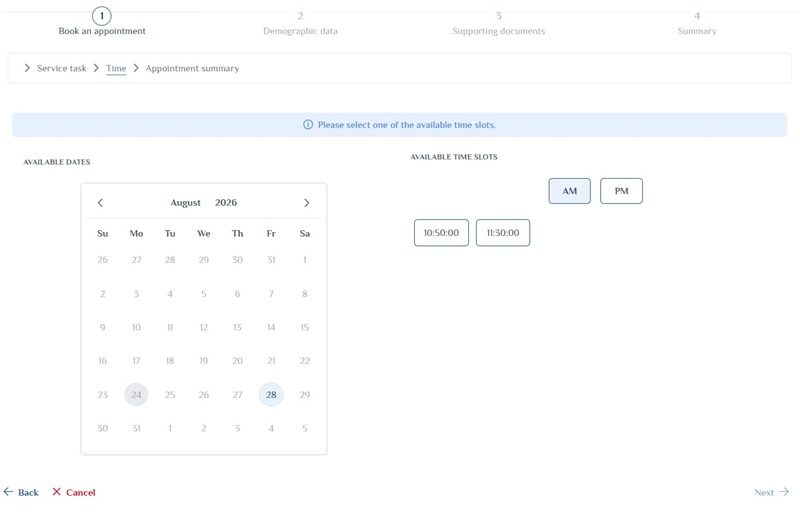Choose the 10:50:00 time slot

point(441,233)
